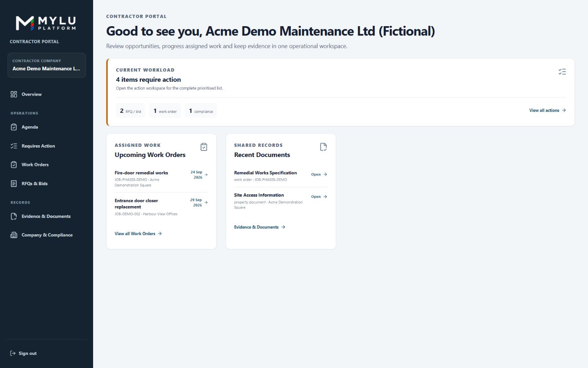
Task: Click the 4 items require action heading
Action: click(148, 80)
